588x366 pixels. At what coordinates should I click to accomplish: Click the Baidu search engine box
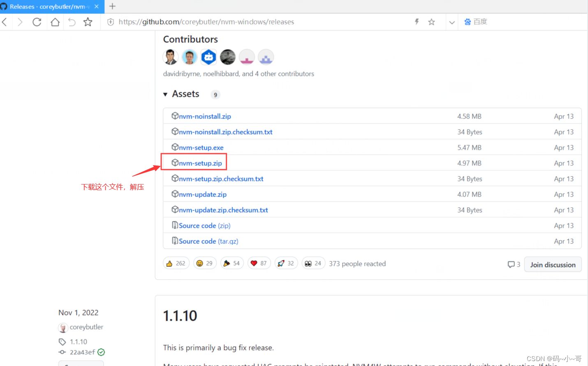476,22
